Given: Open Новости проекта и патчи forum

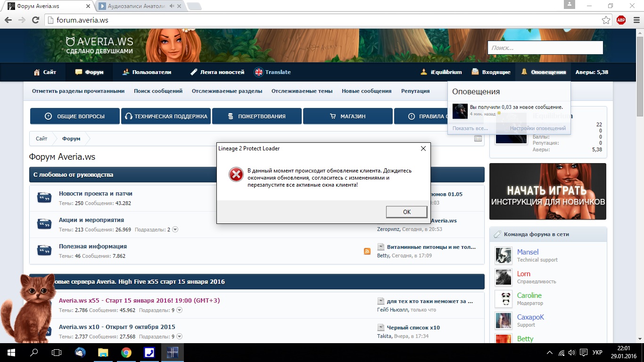Looking at the screenshot, I should [96, 194].
